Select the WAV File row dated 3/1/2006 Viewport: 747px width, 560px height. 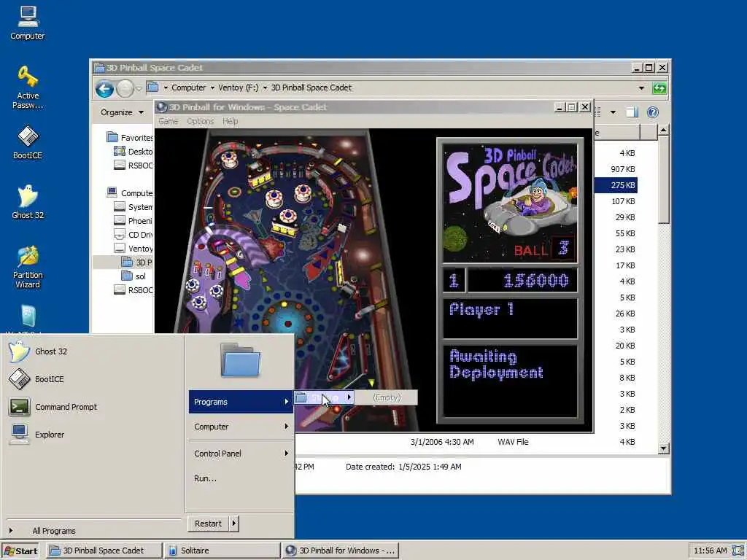[x=466, y=442]
